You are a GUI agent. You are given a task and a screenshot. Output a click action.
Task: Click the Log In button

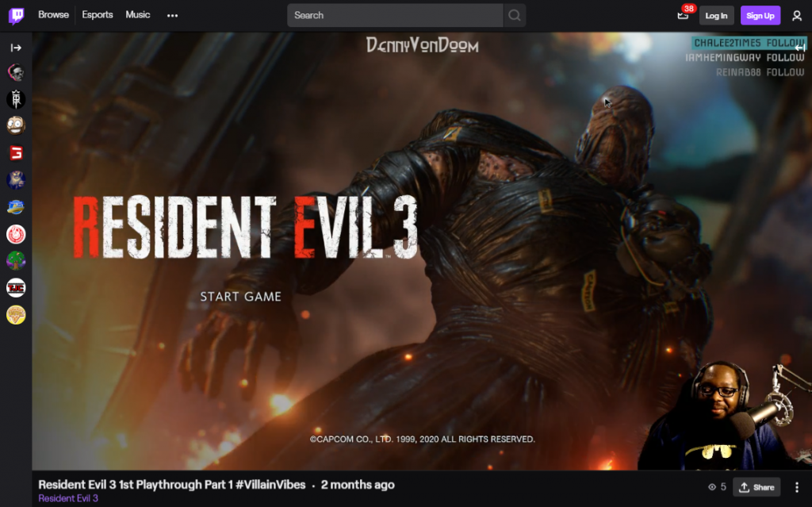716,16
